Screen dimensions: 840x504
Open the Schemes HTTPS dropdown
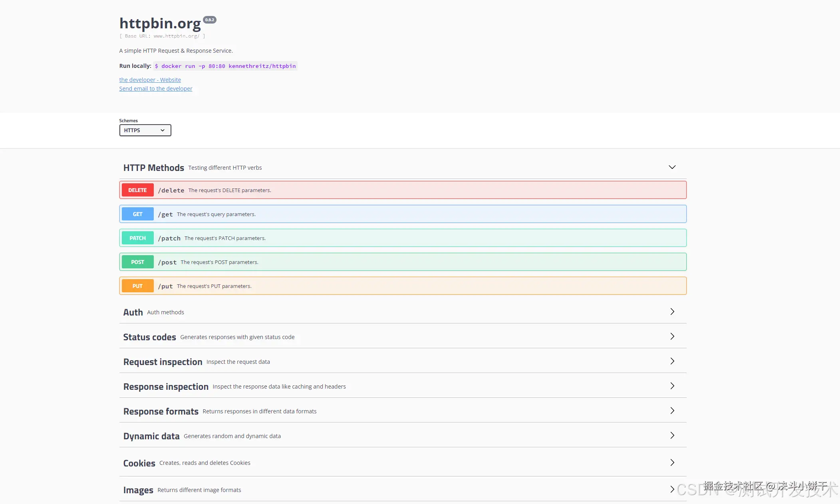coord(145,130)
